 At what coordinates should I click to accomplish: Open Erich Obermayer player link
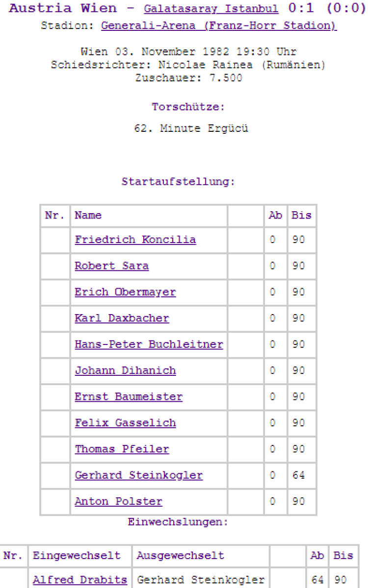[x=125, y=292]
